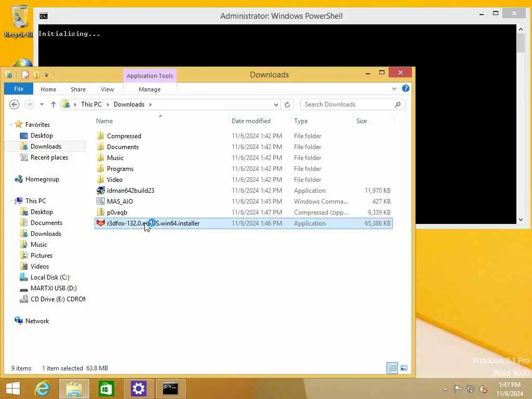Go back with the Back arrow
The width and height of the screenshot is (532, 399).
tap(14, 104)
